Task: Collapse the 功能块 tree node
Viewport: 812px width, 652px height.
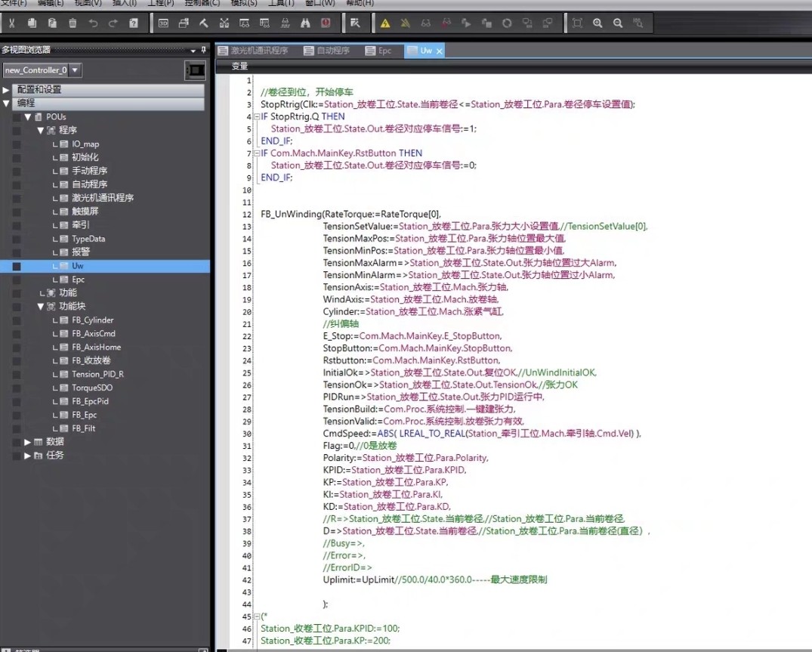Action: pos(41,307)
